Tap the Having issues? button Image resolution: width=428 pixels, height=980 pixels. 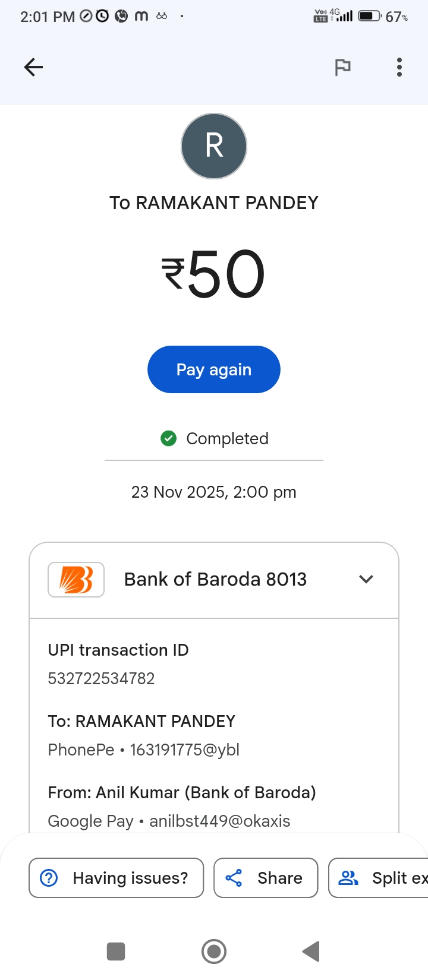pyautogui.click(x=117, y=878)
